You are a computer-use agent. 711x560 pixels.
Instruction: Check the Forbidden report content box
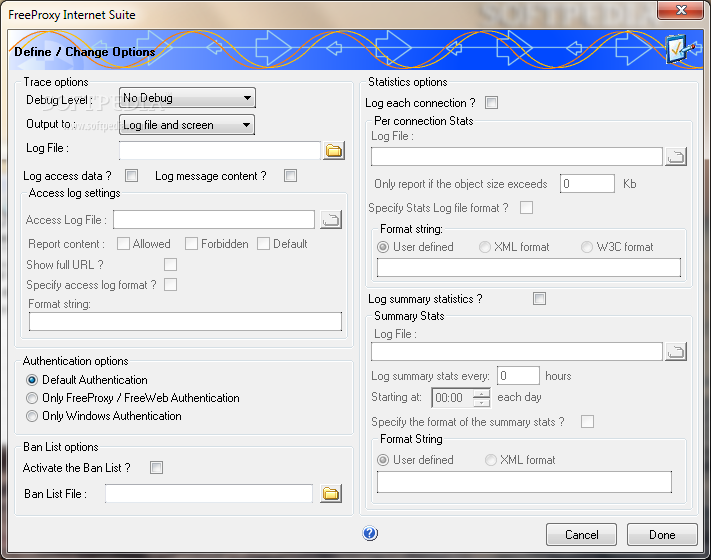pyautogui.click(x=191, y=243)
